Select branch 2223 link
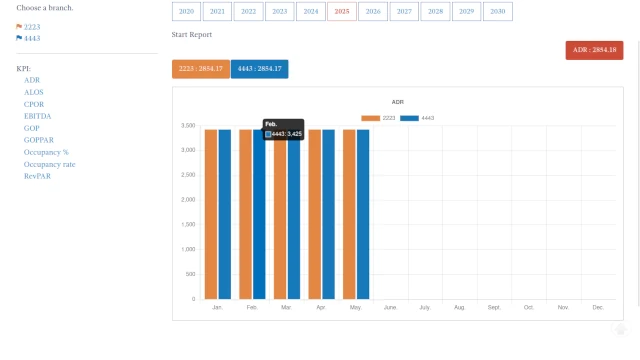 click(32, 27)
